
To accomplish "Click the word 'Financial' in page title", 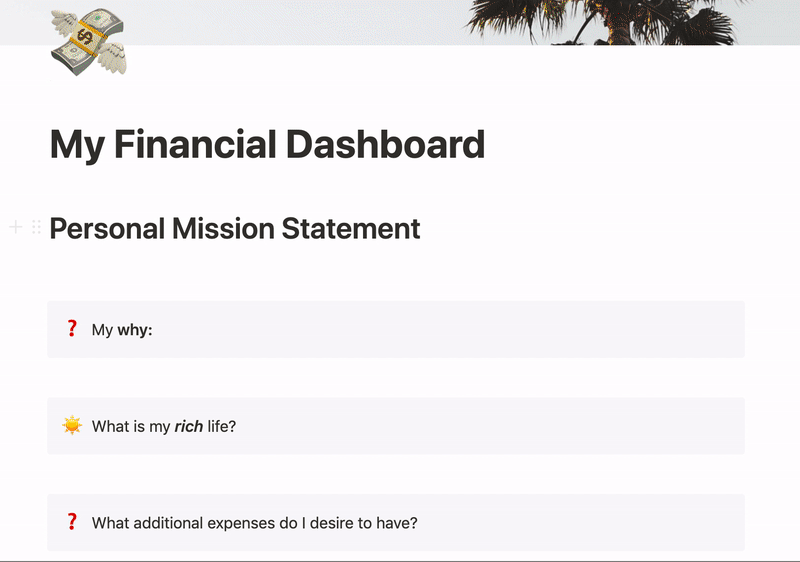I will [195, 144].
